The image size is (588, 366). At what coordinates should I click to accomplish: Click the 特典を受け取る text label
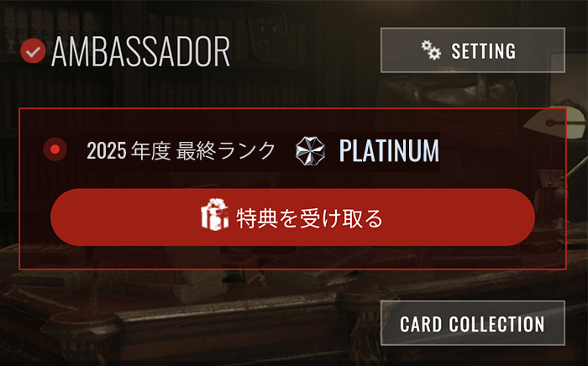tap(309, 218)
